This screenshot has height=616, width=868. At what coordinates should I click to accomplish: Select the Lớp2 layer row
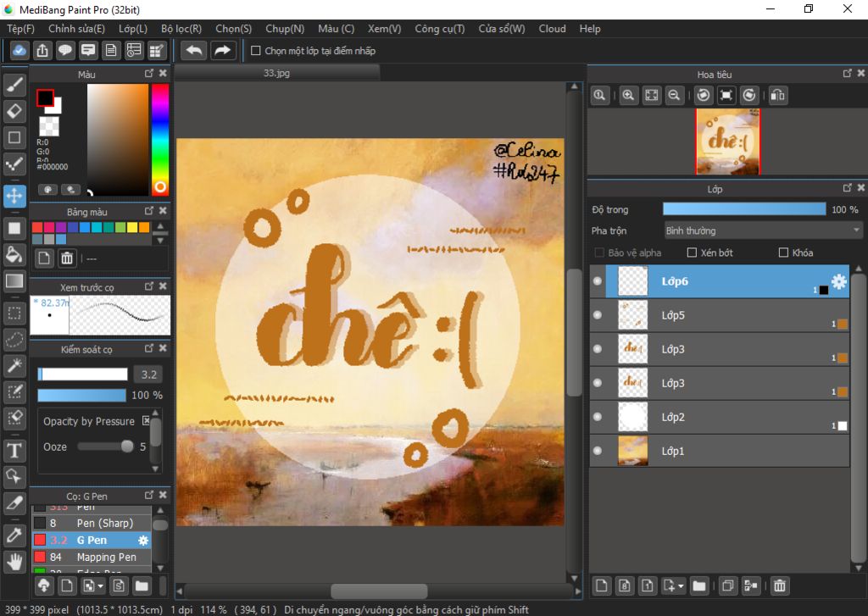720,417
